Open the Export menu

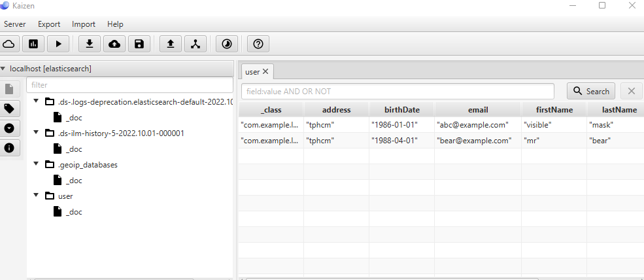(49, 24)
